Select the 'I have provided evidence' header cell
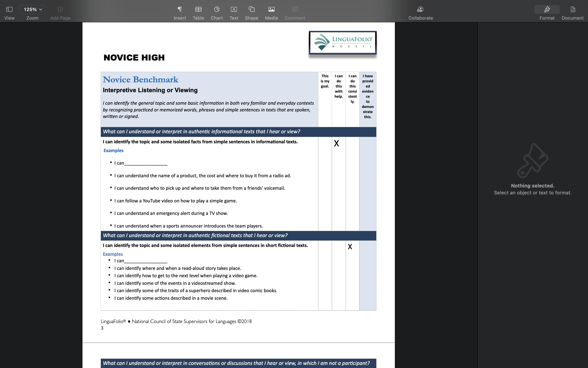Screen dimensions: 588x368 [x=368, y=99]
